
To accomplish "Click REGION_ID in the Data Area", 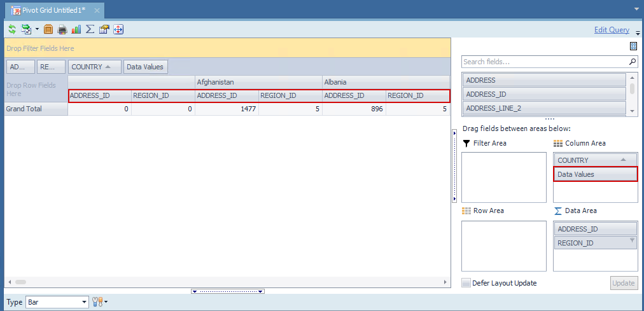I will click(x=595, y=243).
